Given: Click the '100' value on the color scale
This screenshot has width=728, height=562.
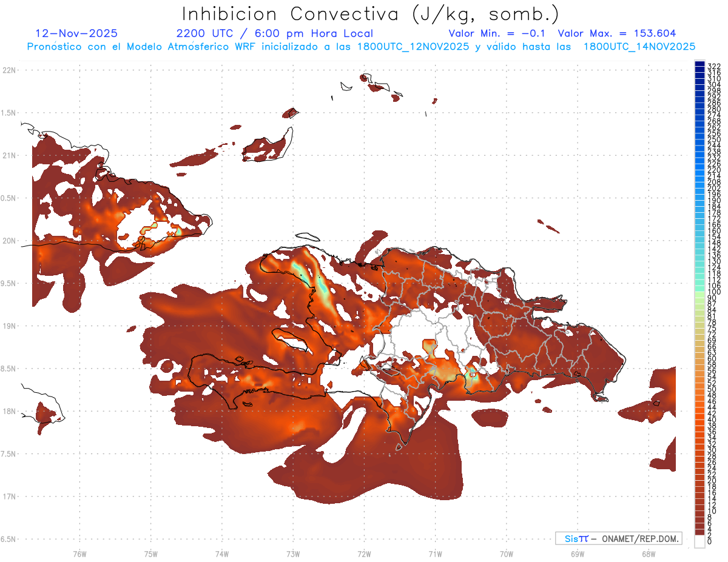Looking at the screenshot, I should 713,292.
